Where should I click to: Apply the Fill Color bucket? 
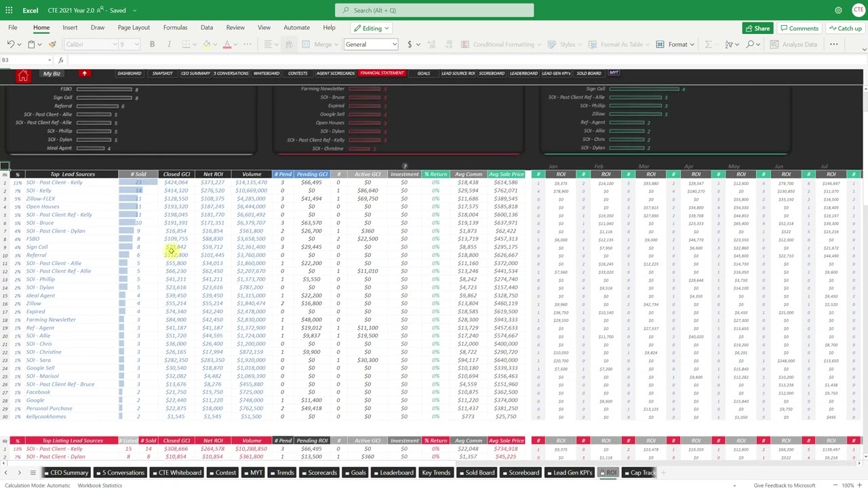pyautogui.click(x=206, y=45)
